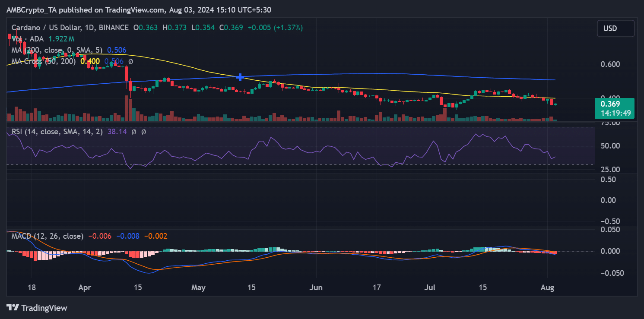This screenshot has width=644, height=319.
Task: Click the 18 date label on time axis
Action: pyautogui.click(x=31, y=287)
